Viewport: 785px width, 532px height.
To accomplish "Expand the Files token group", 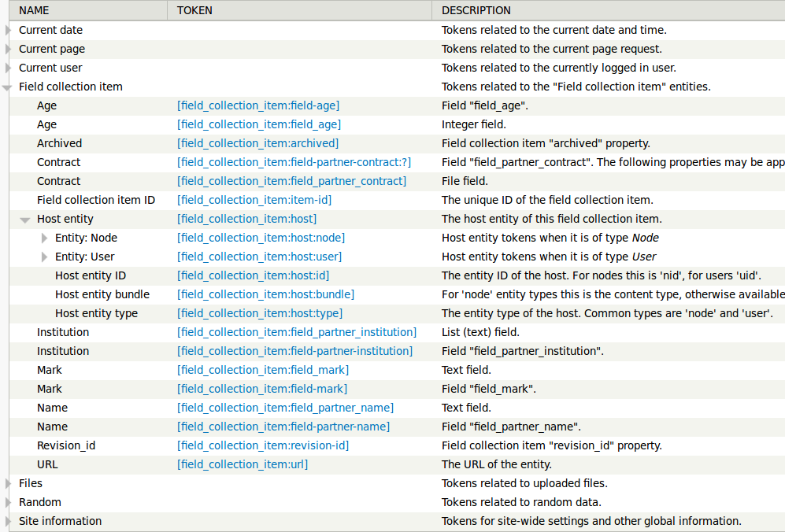I will 8,483.
